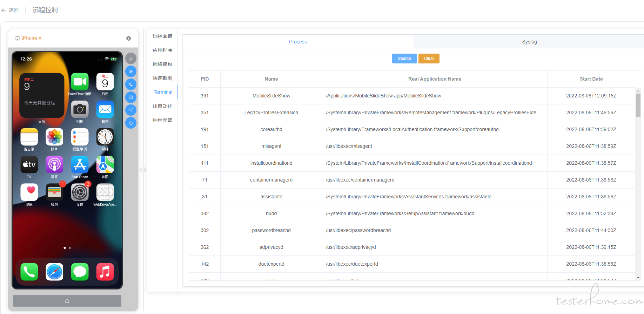Open the Photos app (照片)

click(x=54, y=137)
